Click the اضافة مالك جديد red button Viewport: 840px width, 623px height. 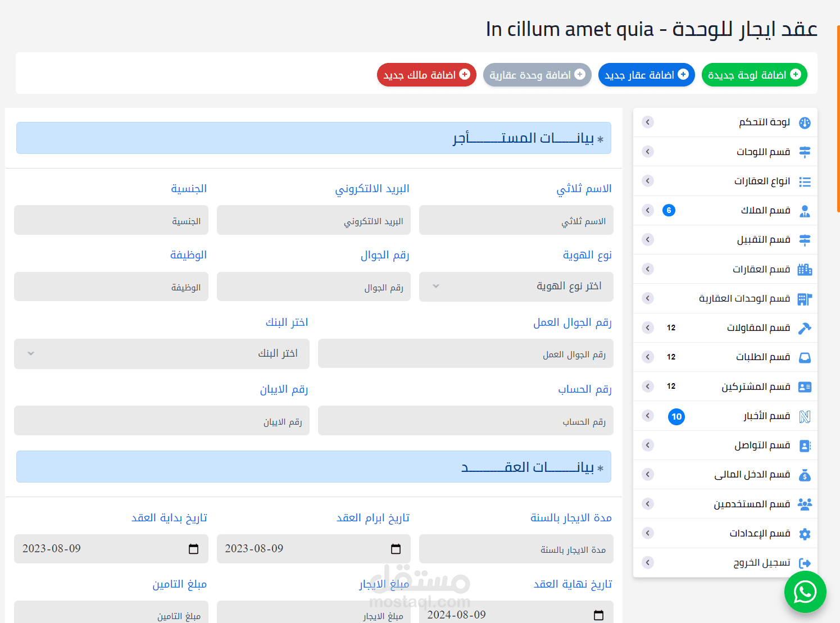[x=426, y=74]
